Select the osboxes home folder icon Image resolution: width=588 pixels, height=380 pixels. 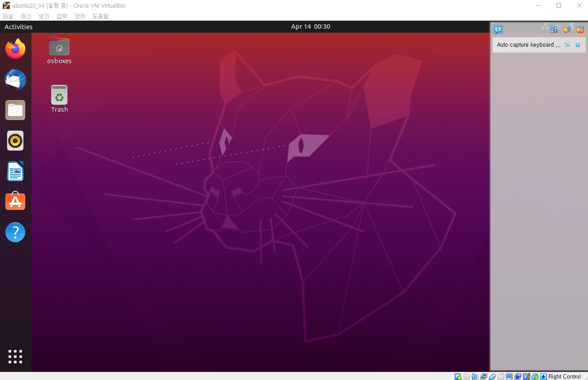[x=59, y=51]
